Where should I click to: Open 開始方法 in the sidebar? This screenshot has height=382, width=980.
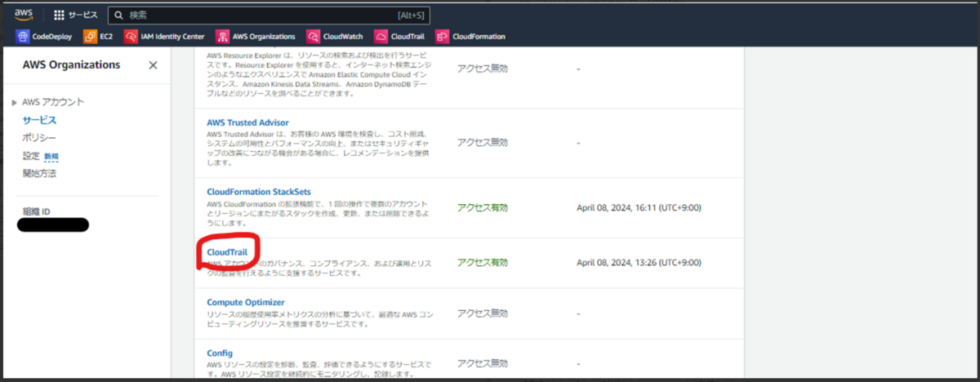pyautogui.click(x=39, y=174)
